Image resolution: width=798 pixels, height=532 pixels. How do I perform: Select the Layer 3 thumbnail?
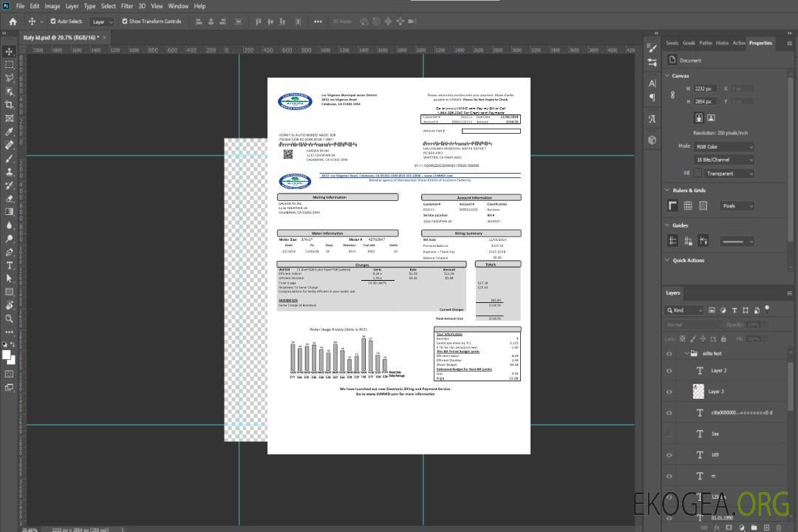(699, 392)
